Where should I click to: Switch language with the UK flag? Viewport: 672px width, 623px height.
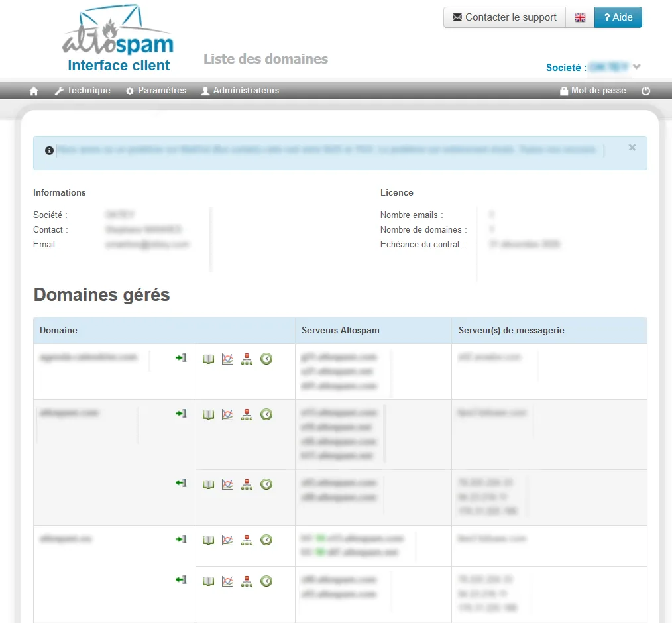coord(580,18)
